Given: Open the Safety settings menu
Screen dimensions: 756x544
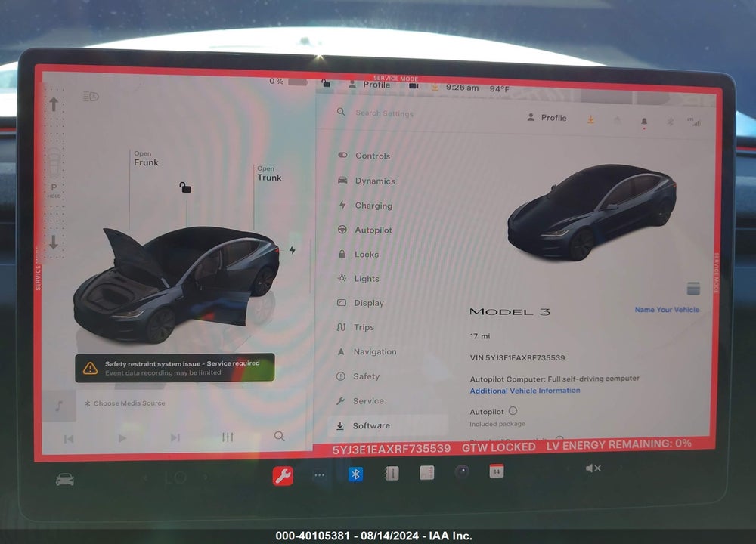Looking at the screenshot, I should coord(358,376).
